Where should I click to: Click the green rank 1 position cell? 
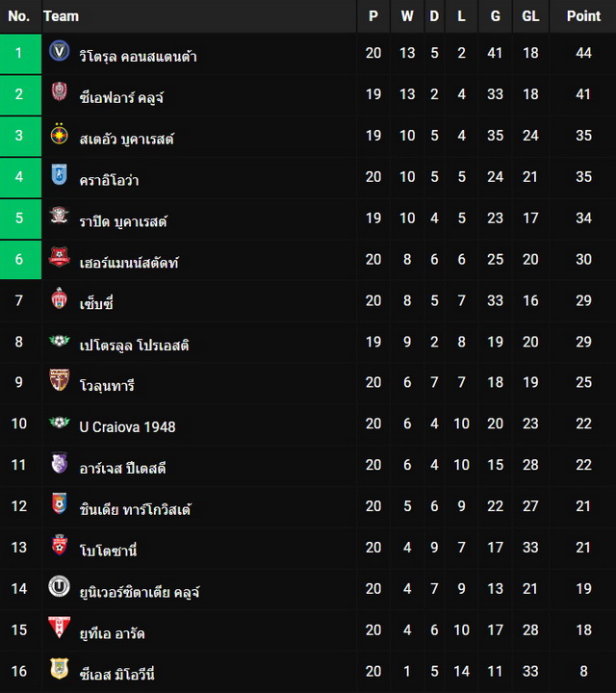(x=20, y=54)
